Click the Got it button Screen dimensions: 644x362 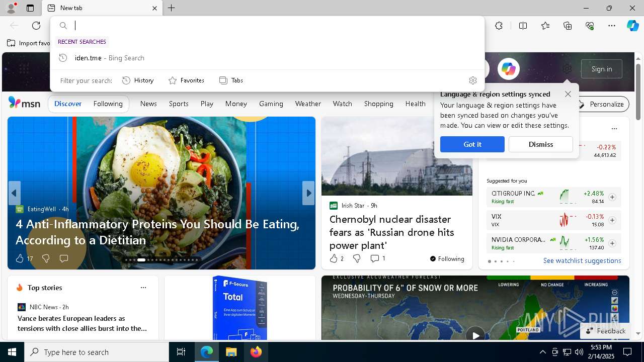tap(472, 144)
